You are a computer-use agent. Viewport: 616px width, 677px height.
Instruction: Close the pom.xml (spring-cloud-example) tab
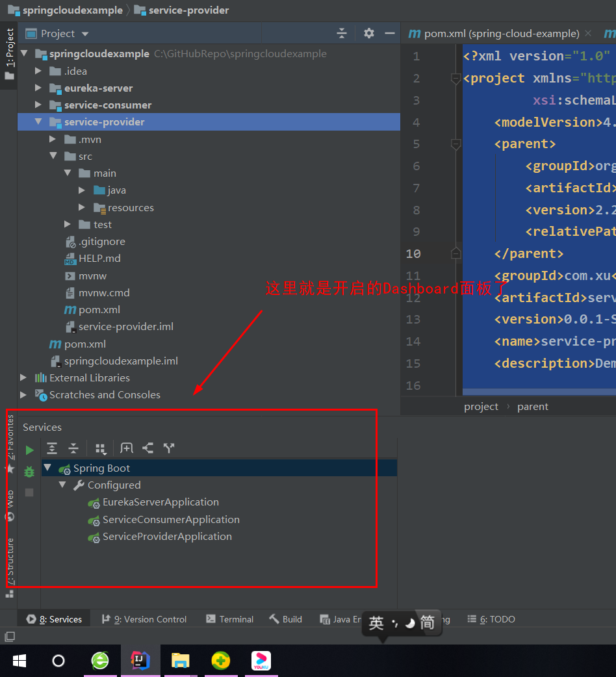click(588, 33)
